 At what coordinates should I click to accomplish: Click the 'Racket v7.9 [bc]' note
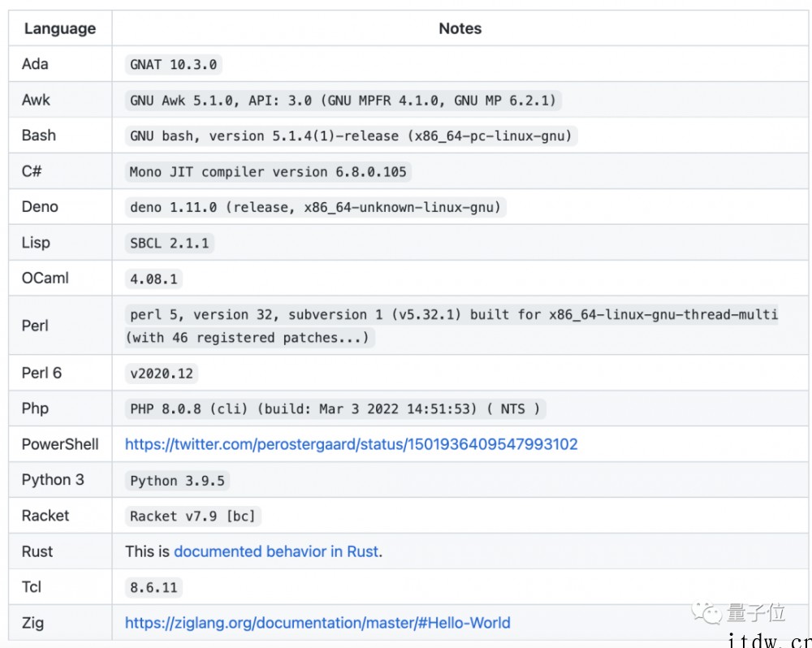(x=192, y=516)
